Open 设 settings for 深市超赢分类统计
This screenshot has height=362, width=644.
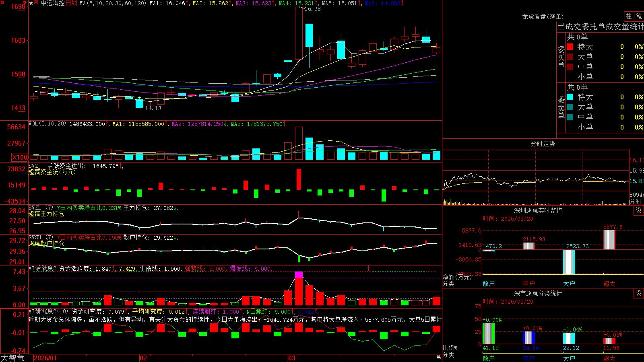639,293
